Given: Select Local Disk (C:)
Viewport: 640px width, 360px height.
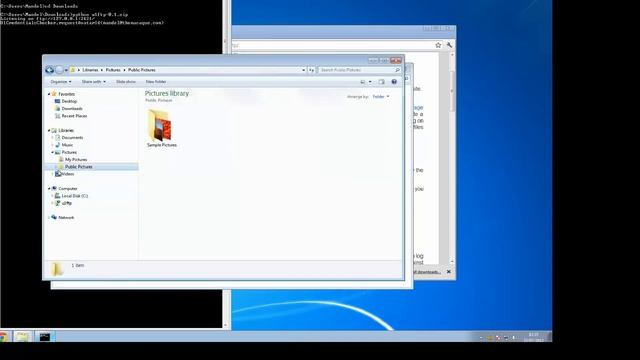Looking at the screenshot, I should (x=75, y=196).
